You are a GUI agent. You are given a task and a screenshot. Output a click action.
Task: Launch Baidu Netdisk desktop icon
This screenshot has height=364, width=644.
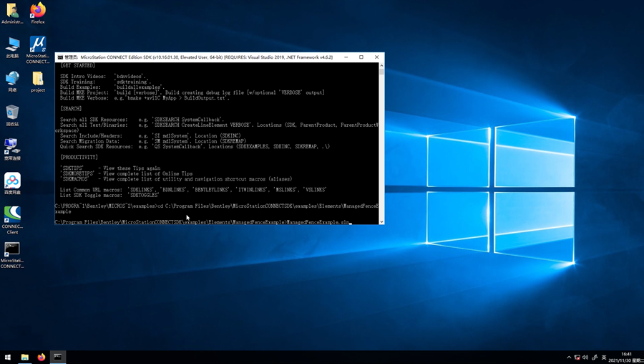click(12, 183)
